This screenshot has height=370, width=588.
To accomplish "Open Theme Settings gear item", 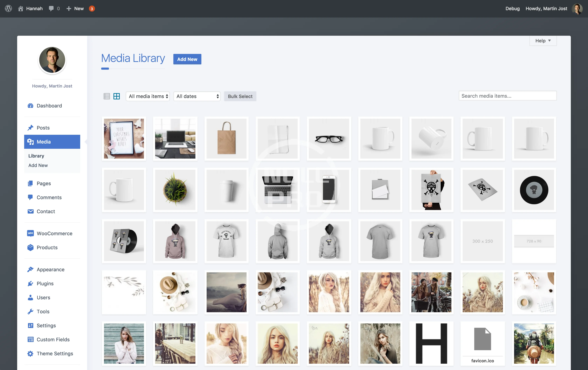I will (x=55, y=353).
